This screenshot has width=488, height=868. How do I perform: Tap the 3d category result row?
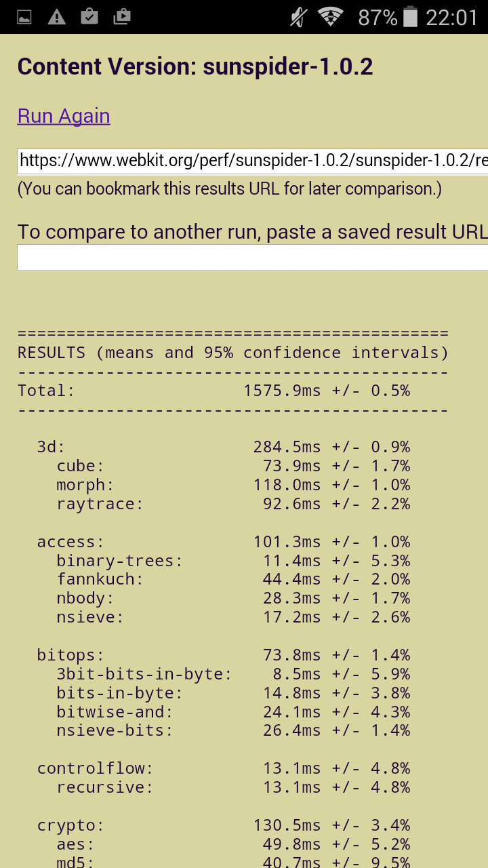pos(224,447)
